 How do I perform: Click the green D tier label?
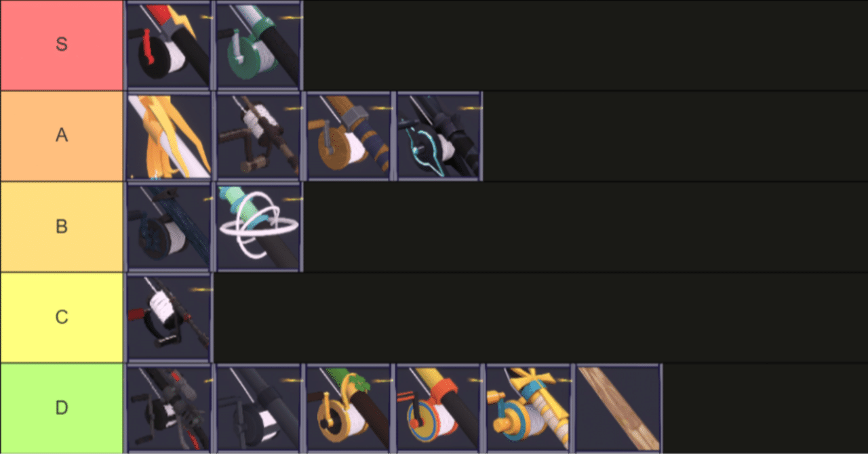tap(62, 409)
